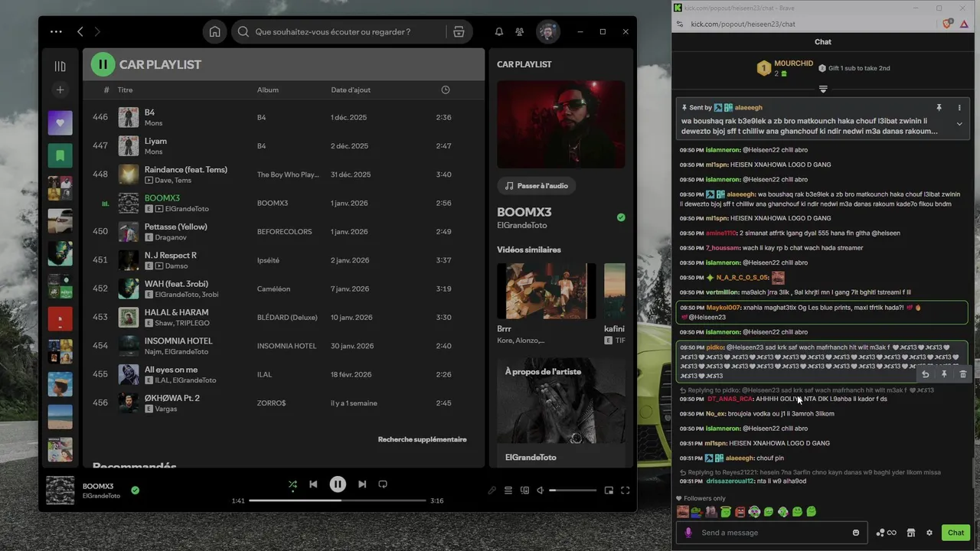
Task: Mute Spotify with the speaker icon
Action: [541, 491]
